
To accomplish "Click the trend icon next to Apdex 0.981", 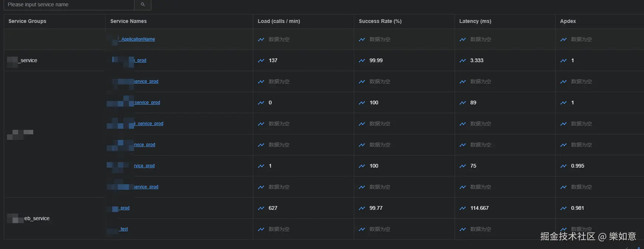I will click(x=563, y=208).
